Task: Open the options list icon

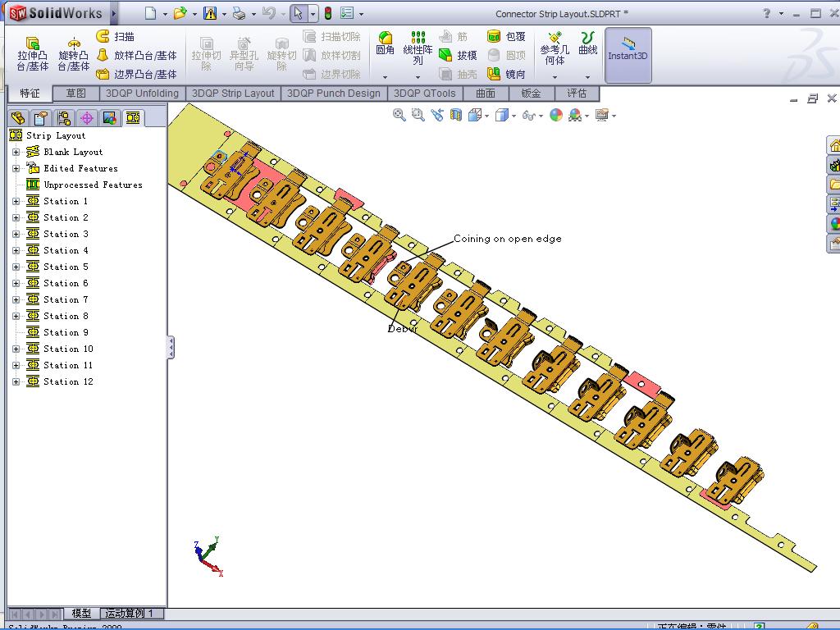Action: (347, 13)
